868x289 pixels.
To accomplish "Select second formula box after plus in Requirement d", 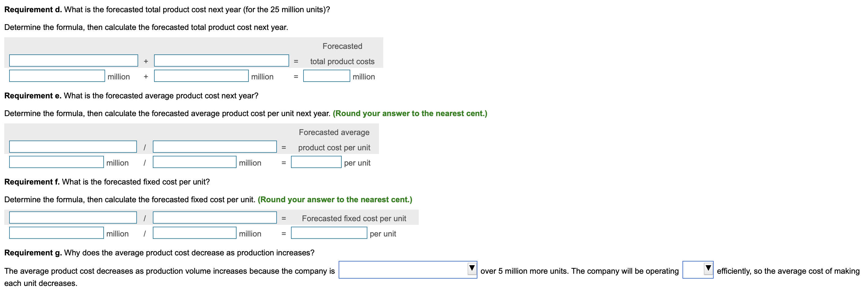I will tap(221, 60).
